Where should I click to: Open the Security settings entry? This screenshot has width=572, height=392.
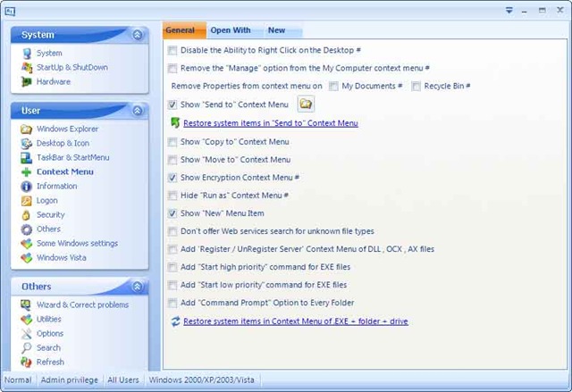50,214
